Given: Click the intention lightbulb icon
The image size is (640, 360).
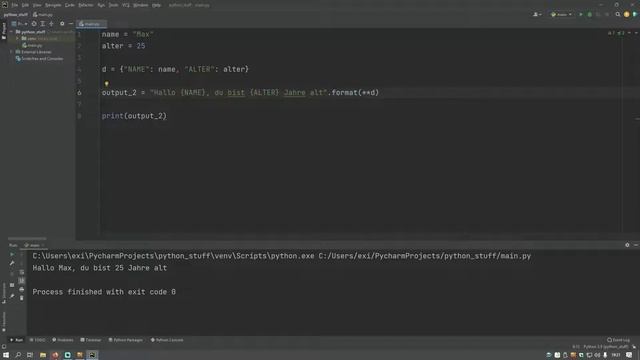Looking at the screenshot, I should (x=107, y=84).
